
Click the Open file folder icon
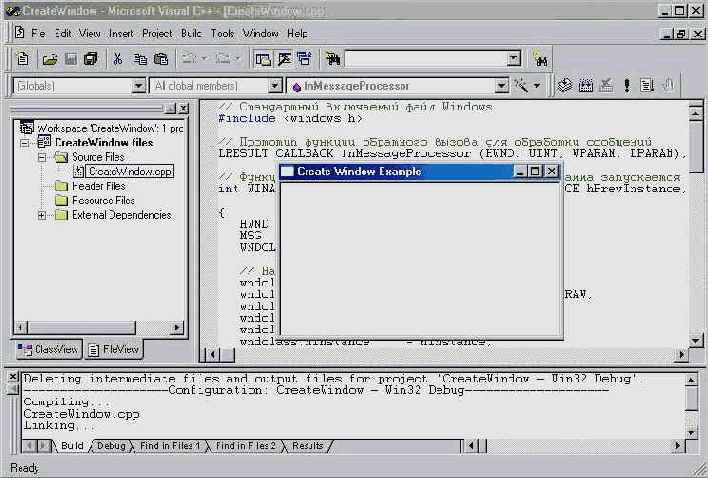click(49, 60)
